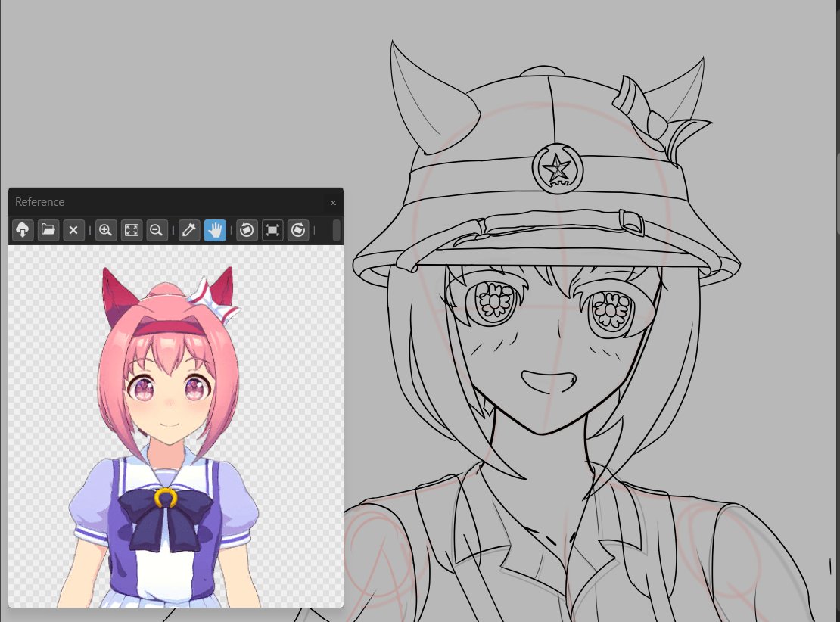This screenshot has width=840, height=622.
Task: Click the cloud download icon in Reference panel
Action: 23,230
